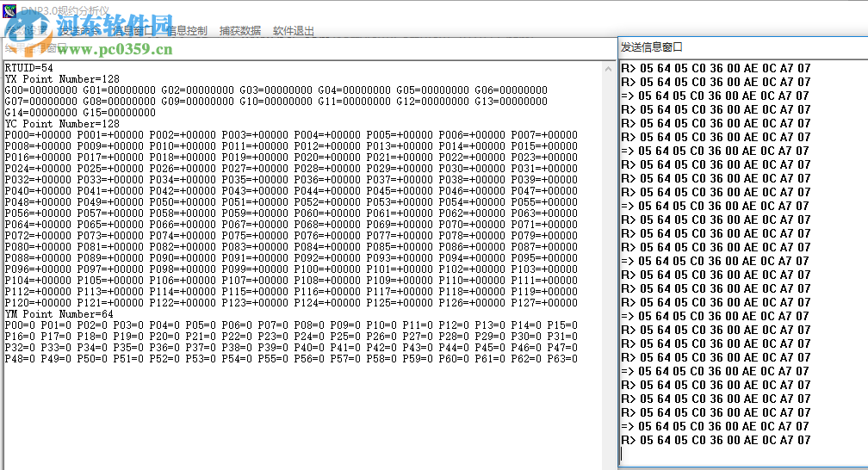
Task: Click the P064=+00000 value
Action: pyautogui.click(x=38, y=225)
